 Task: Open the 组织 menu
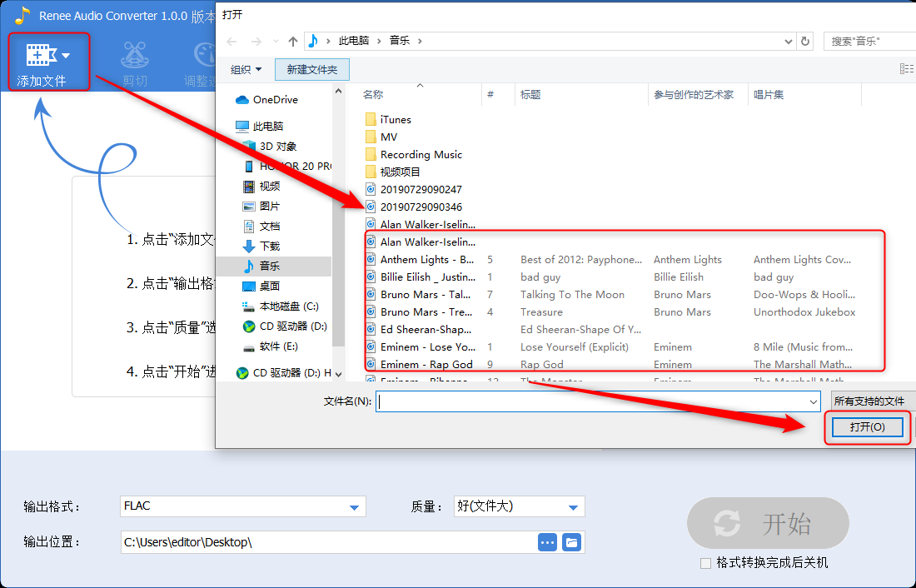[x=246, y=70]
